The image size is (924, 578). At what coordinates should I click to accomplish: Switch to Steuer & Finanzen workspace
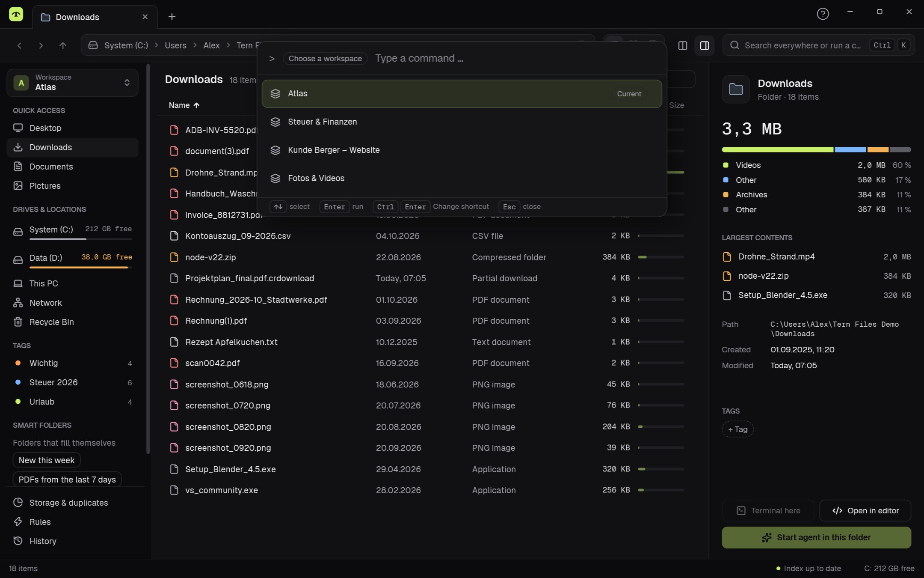point(462,122)
